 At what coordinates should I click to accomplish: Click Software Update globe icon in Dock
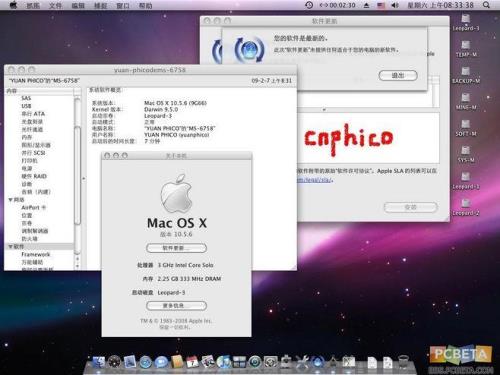[x=318, y=362]
